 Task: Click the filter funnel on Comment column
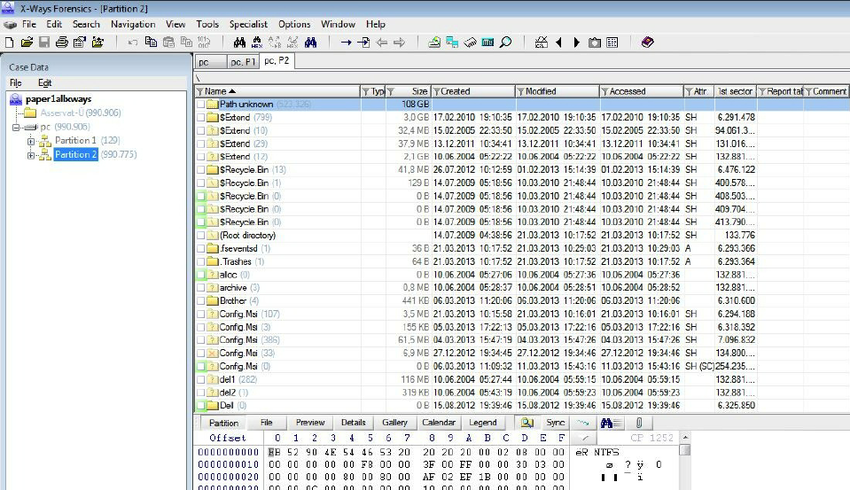point(808,92)
